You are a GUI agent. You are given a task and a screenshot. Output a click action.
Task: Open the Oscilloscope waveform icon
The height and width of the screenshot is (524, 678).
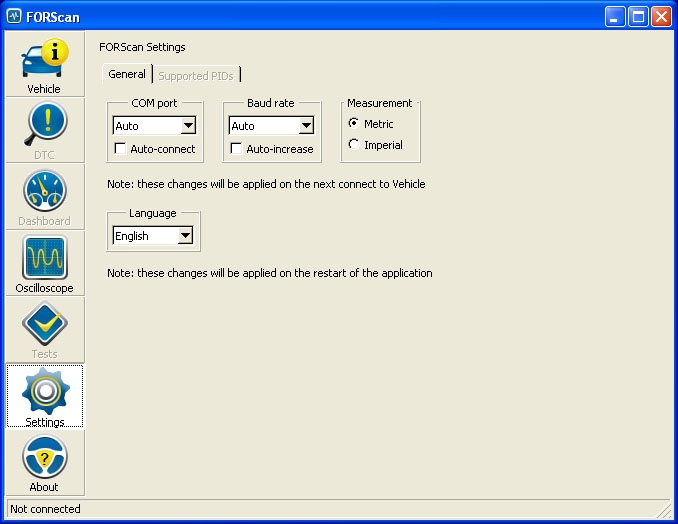pyautogui.click(x=44, y=257)
